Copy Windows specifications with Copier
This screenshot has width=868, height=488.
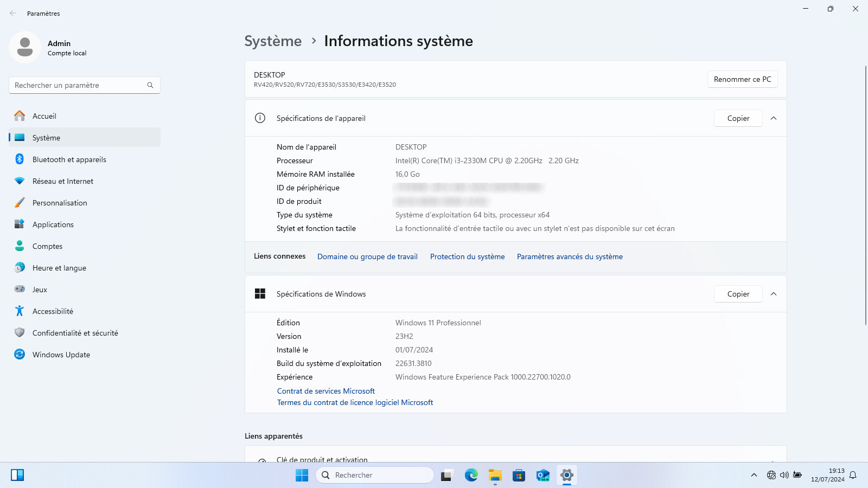(738, 294)
